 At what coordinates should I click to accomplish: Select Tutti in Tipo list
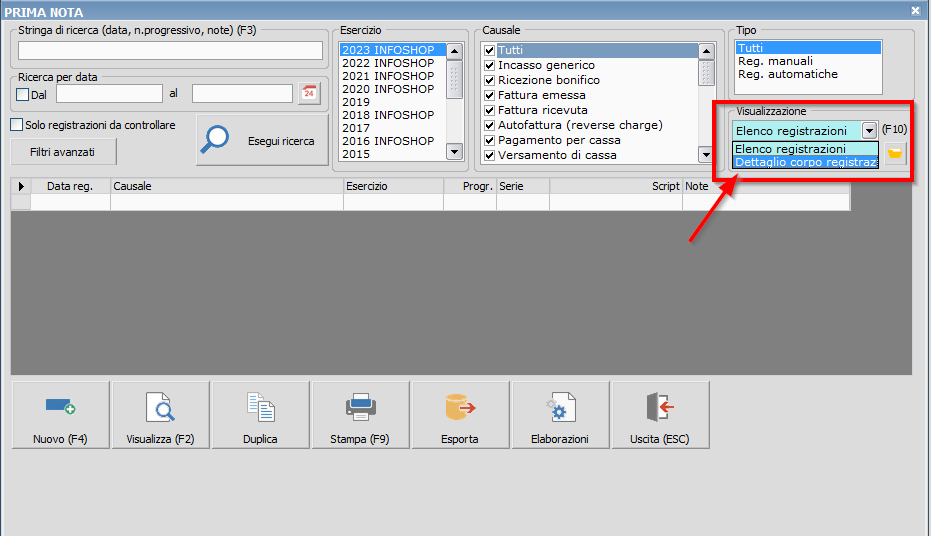click(x=808, y=48)
